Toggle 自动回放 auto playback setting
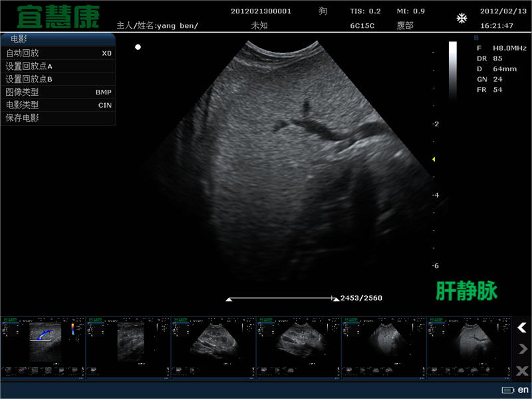Image resolution: width=532 pixels, height=399 pixels. pyautogui.click(x=58, y=53)
